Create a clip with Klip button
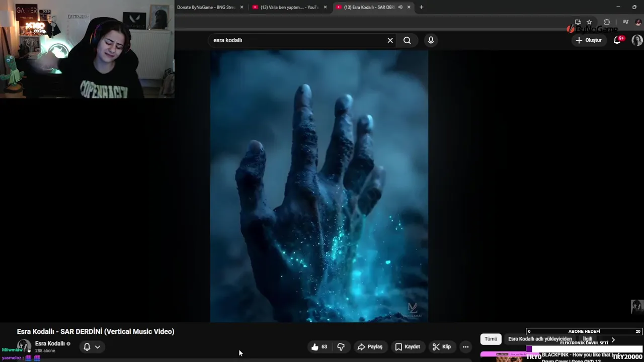 click(442, 346)
